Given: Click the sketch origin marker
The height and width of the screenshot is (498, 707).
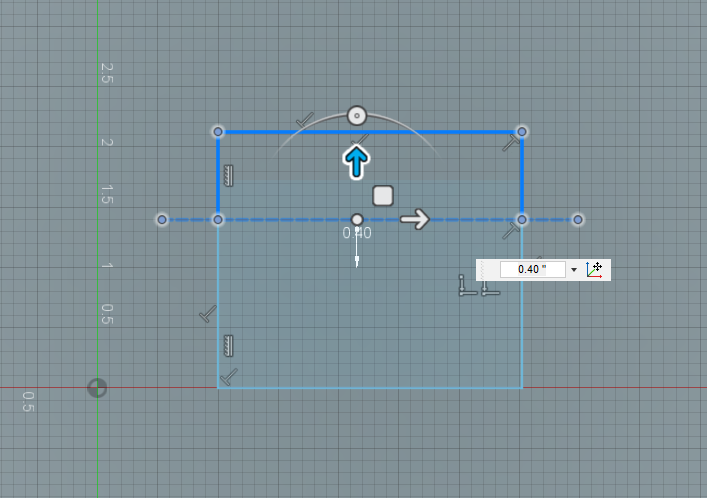Looking at the screenshot, I should 97,388.
